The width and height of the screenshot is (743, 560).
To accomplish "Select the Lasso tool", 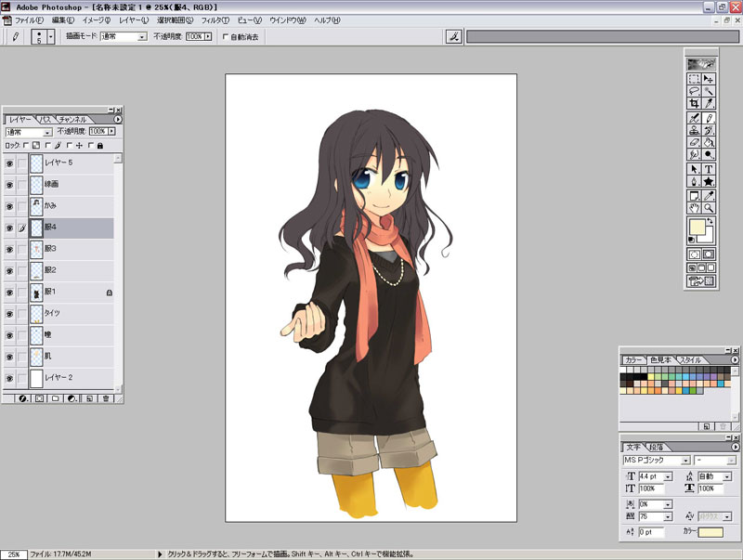I will pos(694,91).
